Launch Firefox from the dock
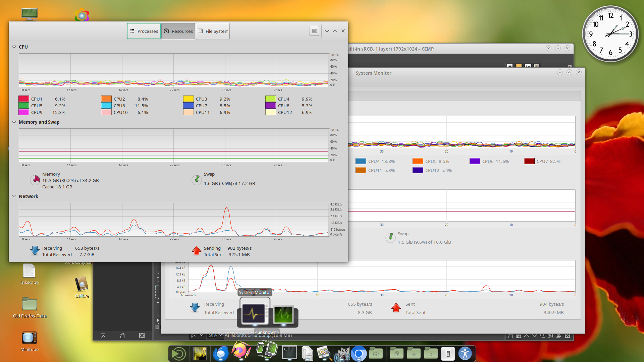Screen dimensions: 644x362 pyautogui.click(x=241, y=351)
